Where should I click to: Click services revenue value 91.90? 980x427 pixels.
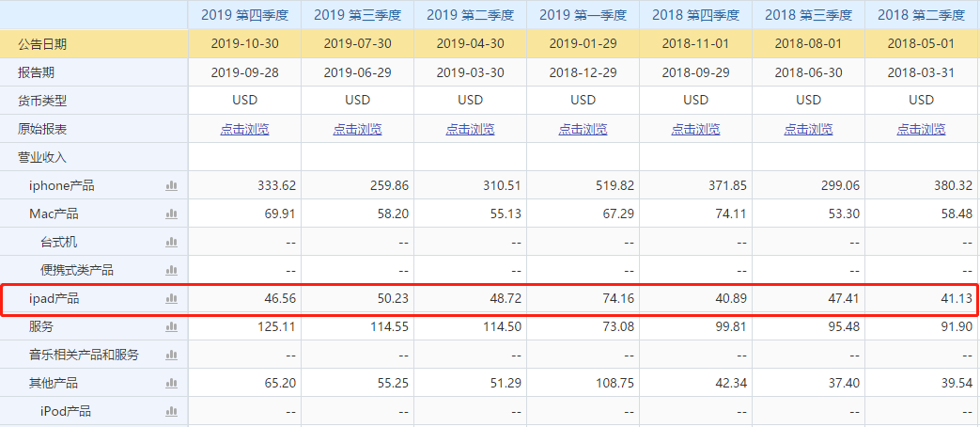957,326
